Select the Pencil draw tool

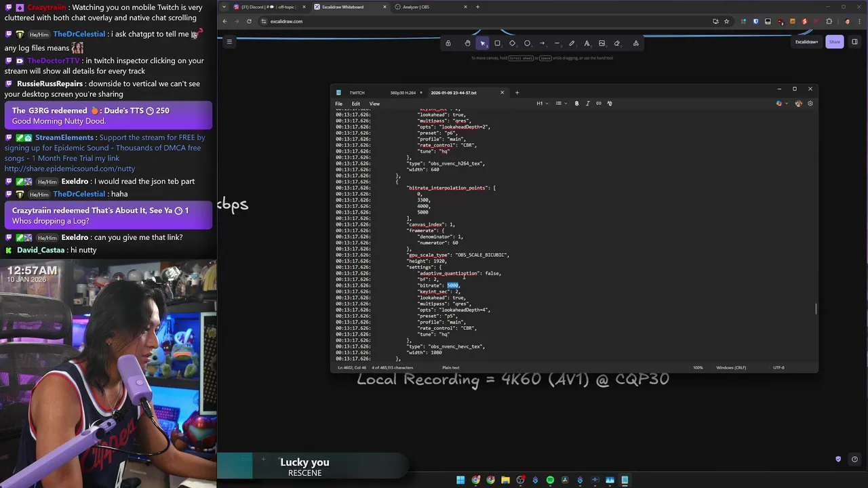click(572, 43)
